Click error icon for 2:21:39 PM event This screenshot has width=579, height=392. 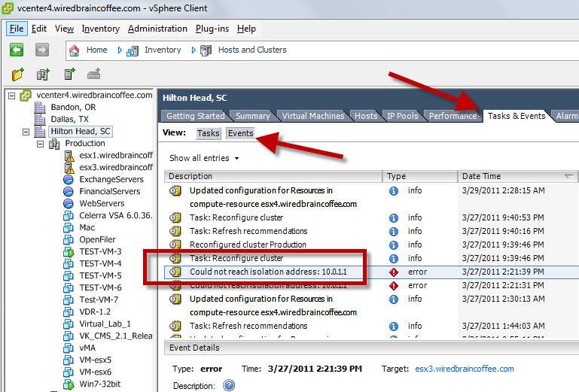tap(394, 272)
